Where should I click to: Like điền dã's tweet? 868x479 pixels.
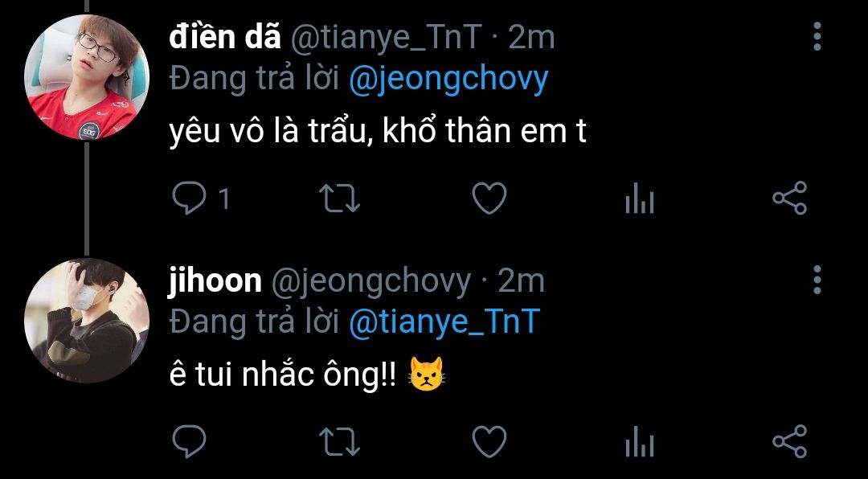tap(489, 199)
